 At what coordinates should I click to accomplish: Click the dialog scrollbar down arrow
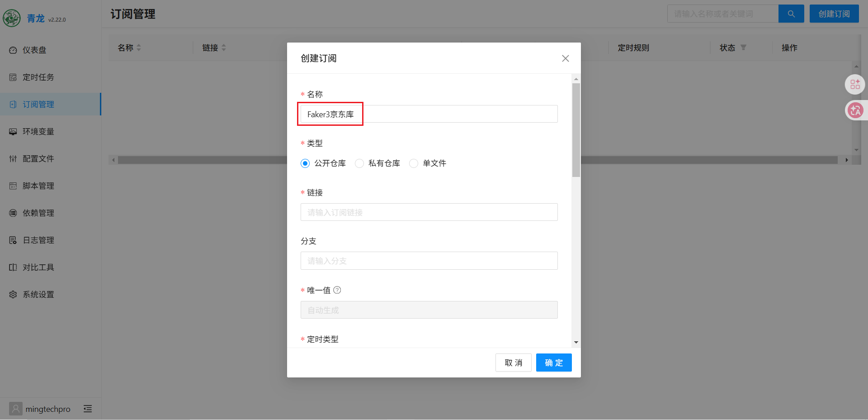coord(576,343)
